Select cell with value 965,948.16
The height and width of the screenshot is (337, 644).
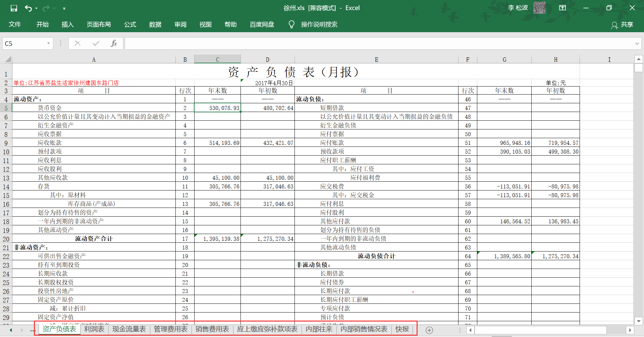click(x=504, y=143)
